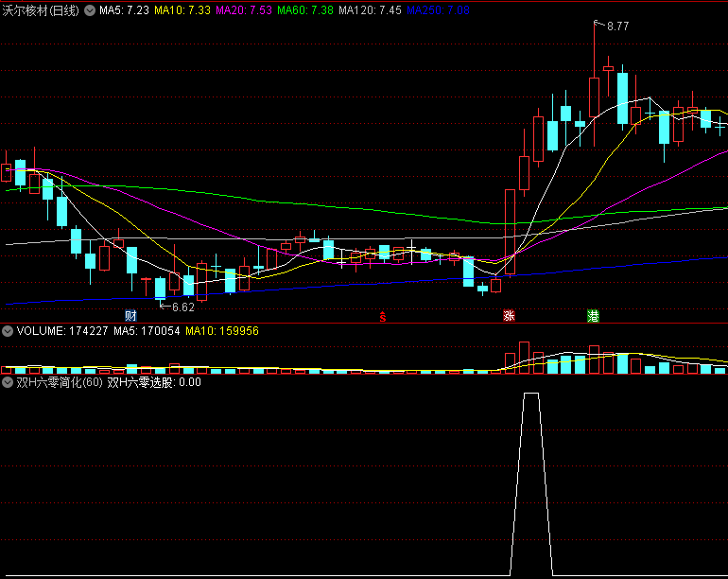Click the 双H六零简化(60) indicator name
The height and width of the screenshot is (579, 728).
60,382
